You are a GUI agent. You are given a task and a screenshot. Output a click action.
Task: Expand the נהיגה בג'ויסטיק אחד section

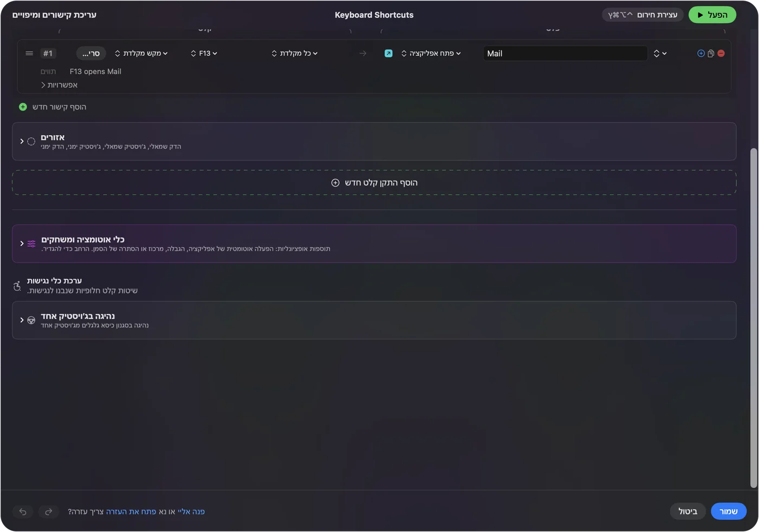click(22, 320)
